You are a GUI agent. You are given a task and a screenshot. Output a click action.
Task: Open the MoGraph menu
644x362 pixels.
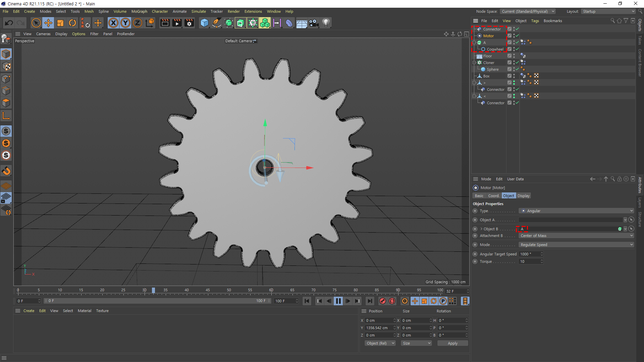pyautogui.click(x=139, y=11)
